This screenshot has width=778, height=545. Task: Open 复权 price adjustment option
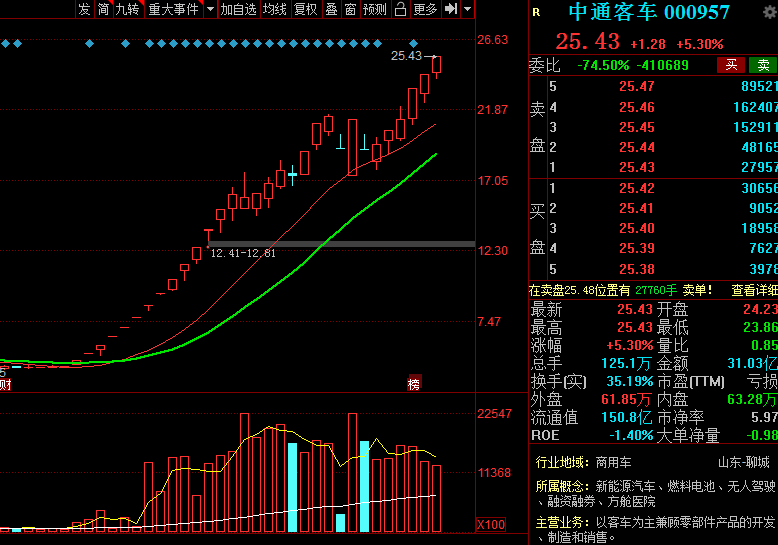tap(306, 9)
